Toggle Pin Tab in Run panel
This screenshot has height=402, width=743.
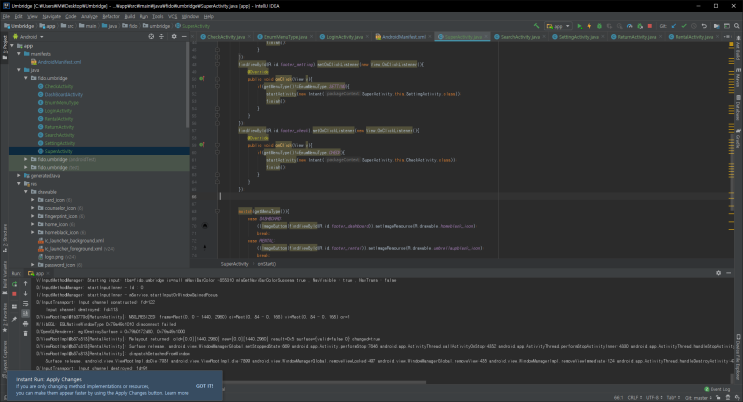15,320
